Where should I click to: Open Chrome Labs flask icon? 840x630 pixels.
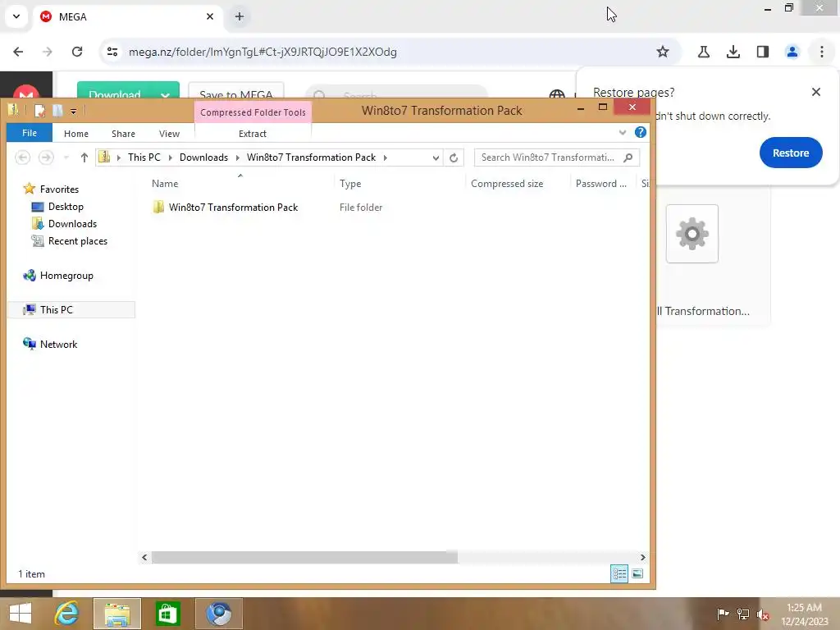click(x=703, y=52)
